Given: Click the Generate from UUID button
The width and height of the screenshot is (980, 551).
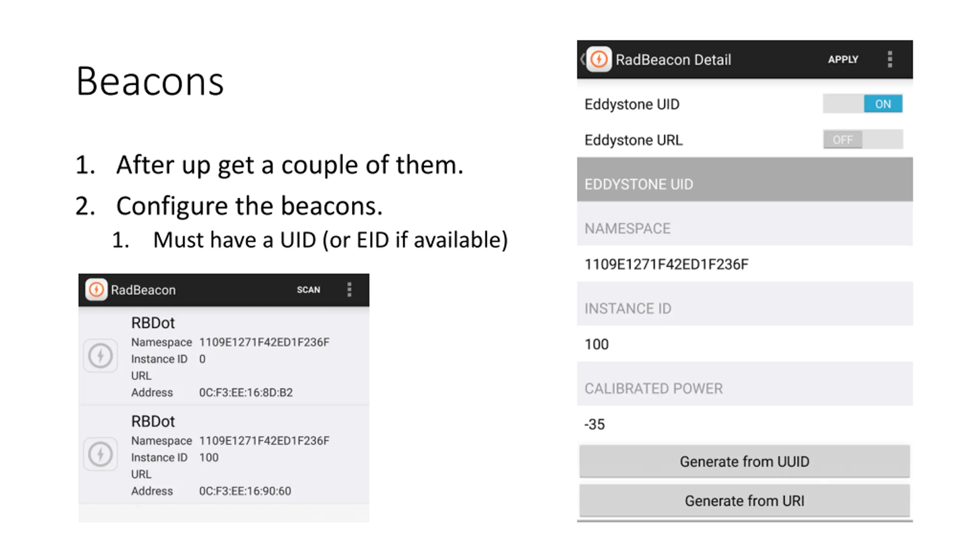Looking at the screenshot, I should tap(745, 461).
